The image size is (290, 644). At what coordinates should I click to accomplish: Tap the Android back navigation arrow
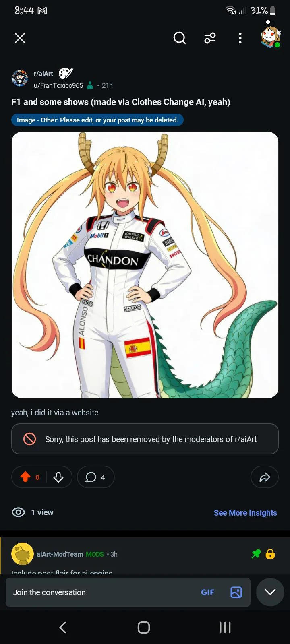63,627
